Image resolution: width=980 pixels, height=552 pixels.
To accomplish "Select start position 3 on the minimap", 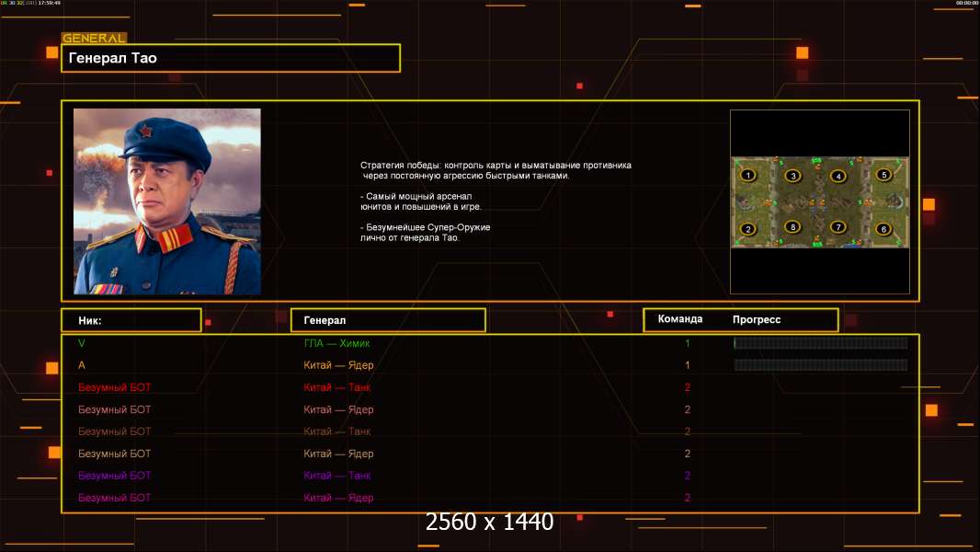I will tap(793, 176).
